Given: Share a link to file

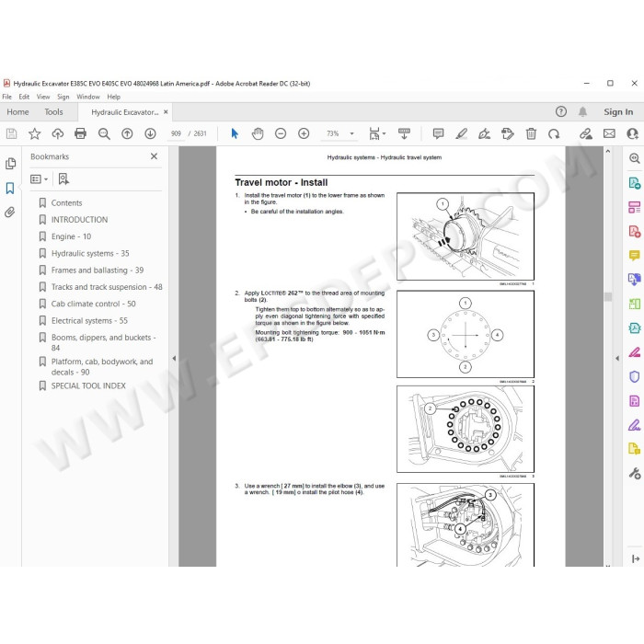Looking at the screenshot, I should point(586,133).
